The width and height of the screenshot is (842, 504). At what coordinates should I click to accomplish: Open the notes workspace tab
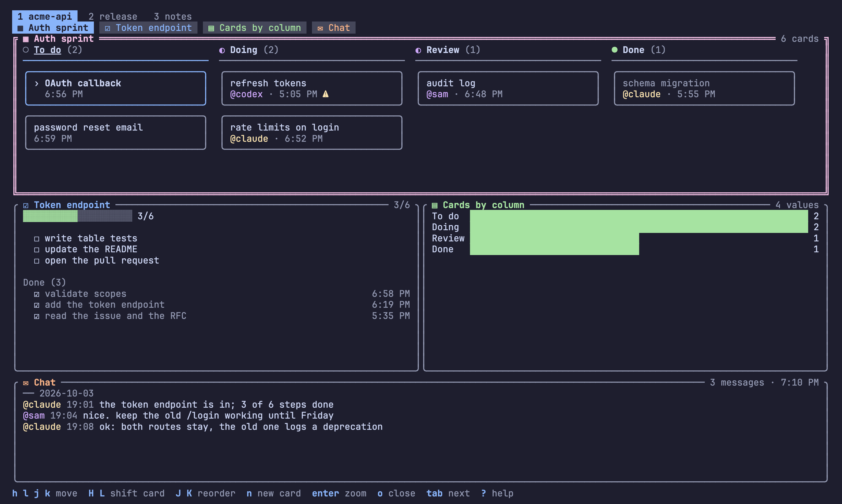[x=173, y=16]
